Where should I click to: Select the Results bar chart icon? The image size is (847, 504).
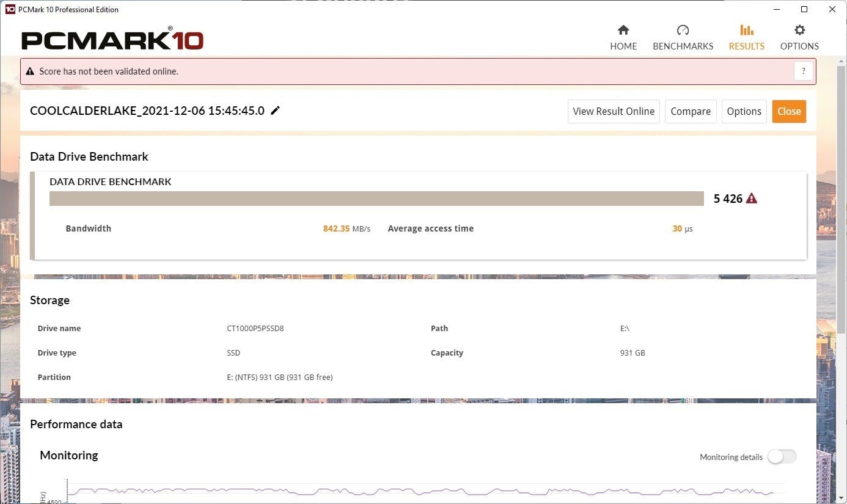(746, 30)
